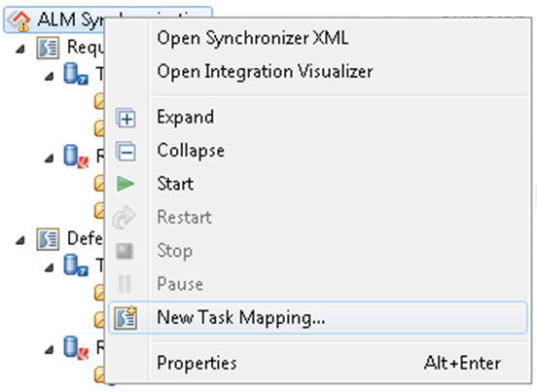Select Collapse menu entry text

point(191,151)
